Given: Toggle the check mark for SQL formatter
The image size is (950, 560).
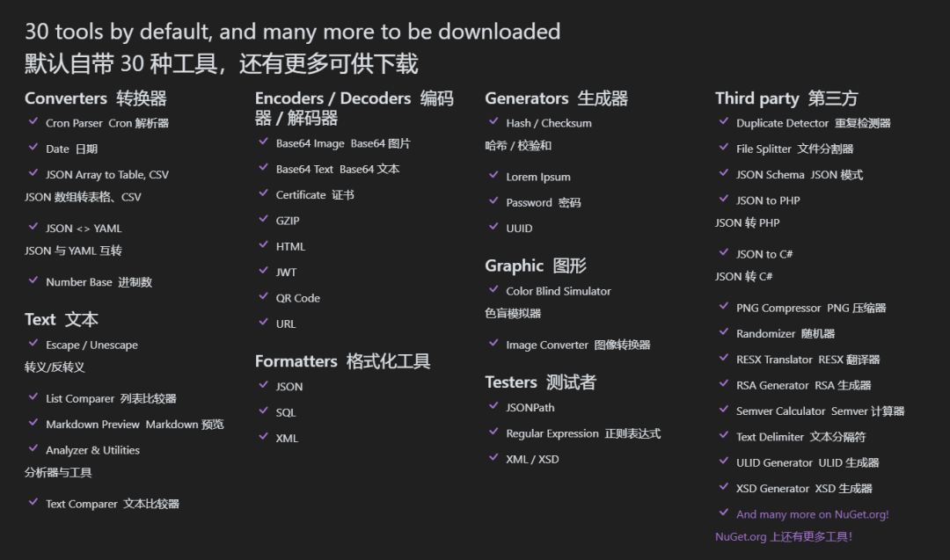Looking at the screenshot, I should pos(263,411).
